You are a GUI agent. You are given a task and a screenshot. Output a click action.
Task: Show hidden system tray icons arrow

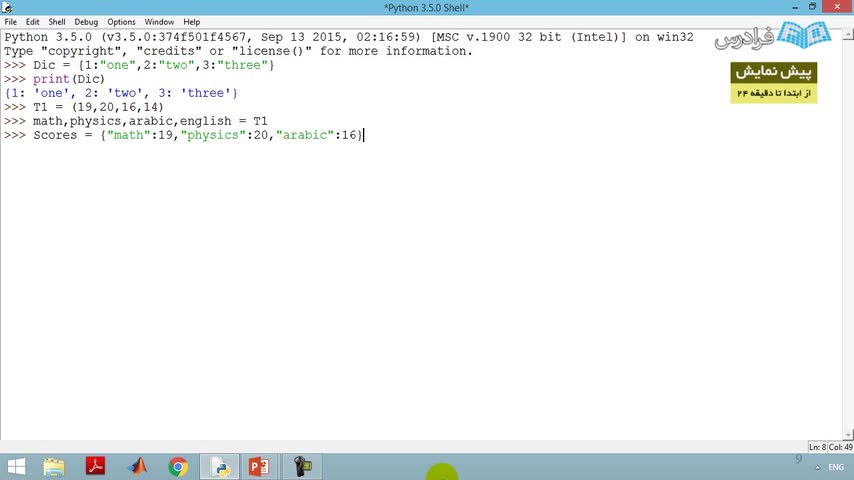pos(818,467)
